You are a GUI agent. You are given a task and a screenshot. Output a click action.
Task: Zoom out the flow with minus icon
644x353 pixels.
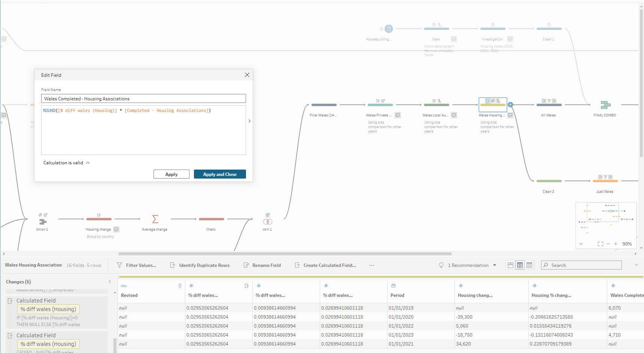tap(608, 244)
